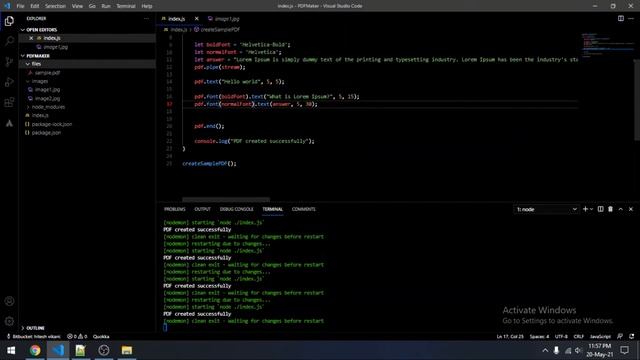This screenshot has height=360, width=640.
Task: Switch to the image1.jpg editor tab
Action: point(224,19)
